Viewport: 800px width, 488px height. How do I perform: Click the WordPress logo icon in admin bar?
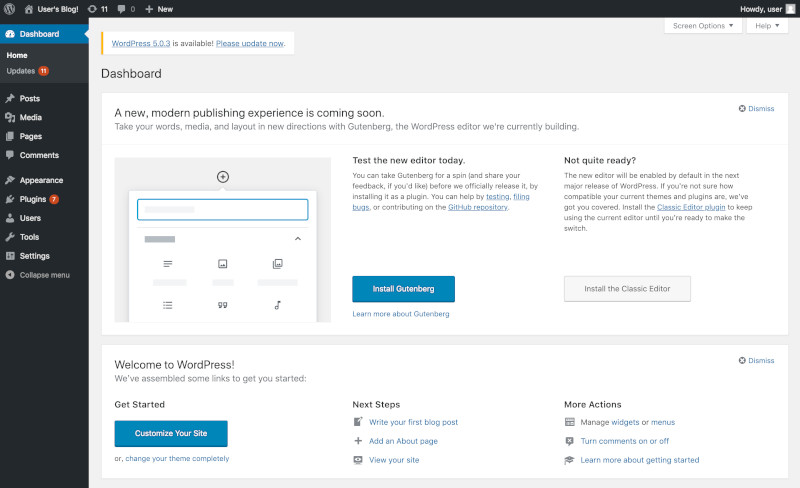tap(9, 9)
